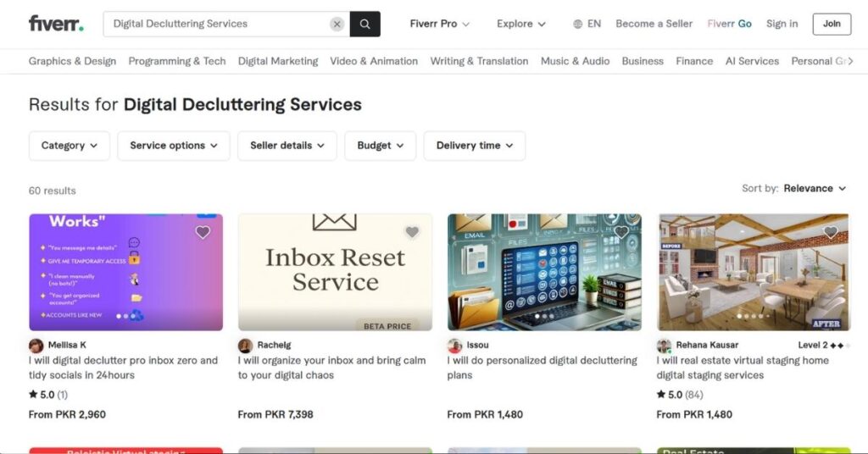The width and height of the screenshot is (868, 454).
Task: Open the Music & Audio category
Action: (576, 61)
